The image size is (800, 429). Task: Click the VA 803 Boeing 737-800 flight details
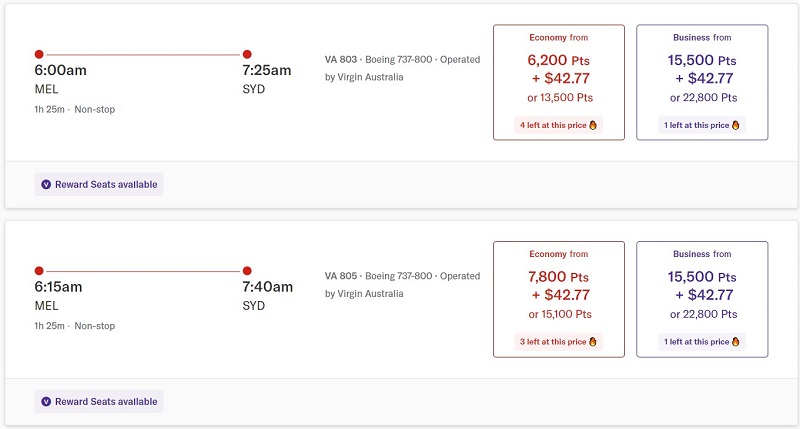(403, 68)
